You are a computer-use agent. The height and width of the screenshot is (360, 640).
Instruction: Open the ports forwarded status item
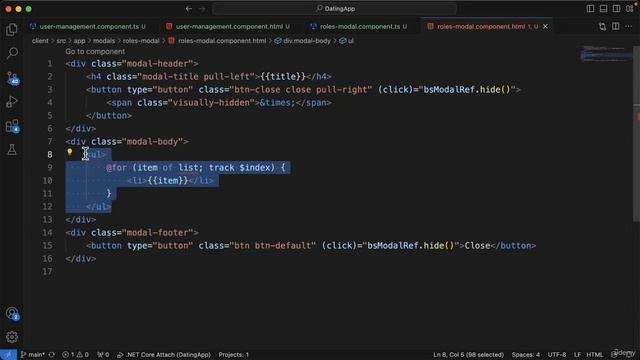[103, 355]
